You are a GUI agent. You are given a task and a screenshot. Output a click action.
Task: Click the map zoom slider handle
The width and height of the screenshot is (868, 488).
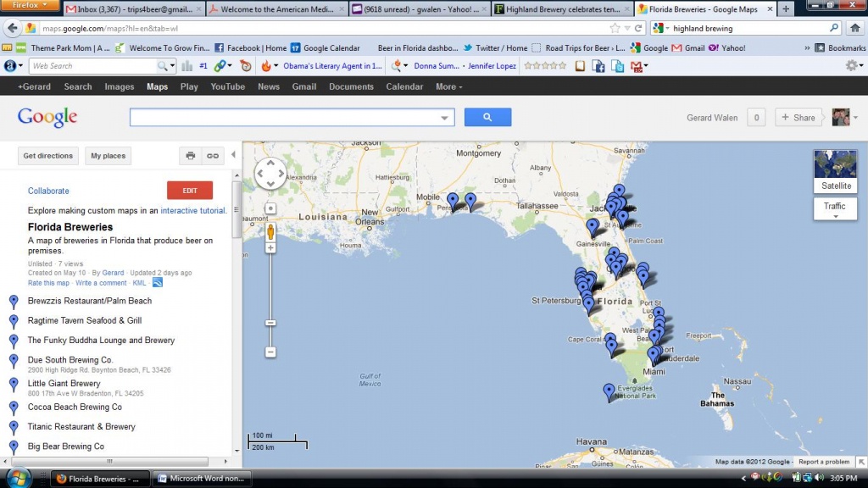point(270,323)
